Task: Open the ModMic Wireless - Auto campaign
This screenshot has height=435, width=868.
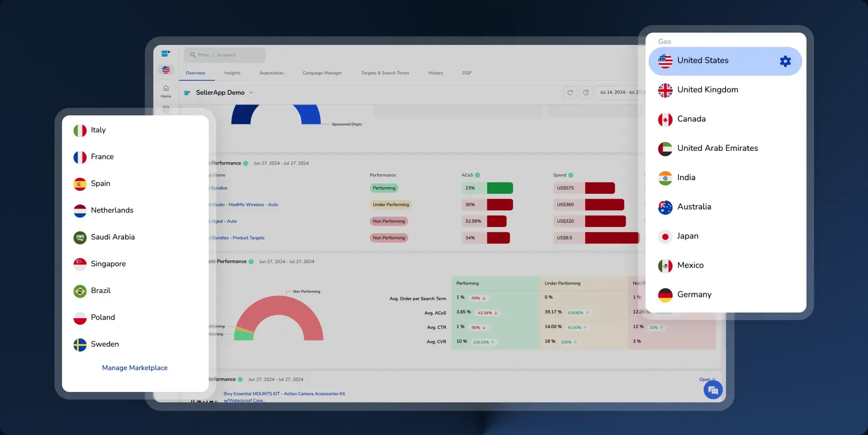Action: coord(247,205)
